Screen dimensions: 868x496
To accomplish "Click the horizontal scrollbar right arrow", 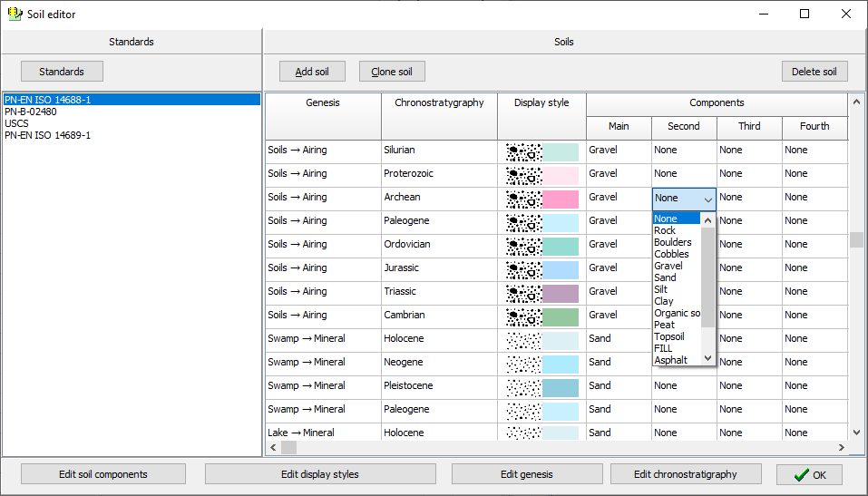I will point(841,448).
